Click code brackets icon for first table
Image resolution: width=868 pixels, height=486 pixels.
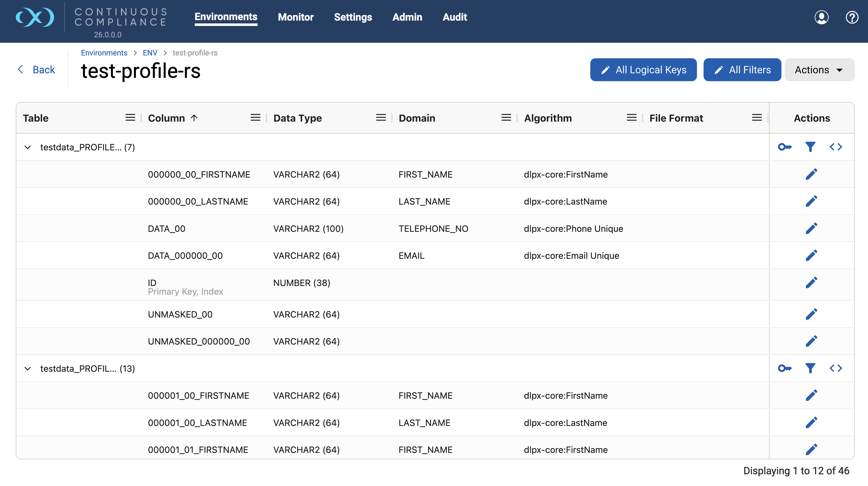836,147
